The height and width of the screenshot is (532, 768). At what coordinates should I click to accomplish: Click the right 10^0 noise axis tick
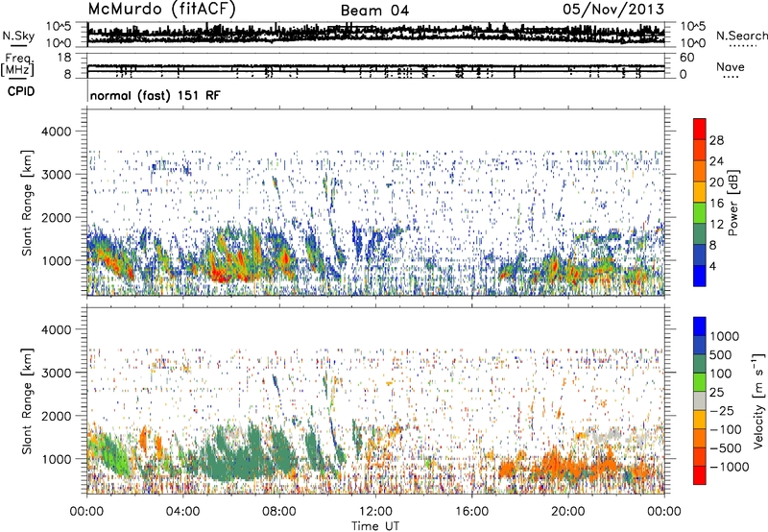(x=692, y=43)
